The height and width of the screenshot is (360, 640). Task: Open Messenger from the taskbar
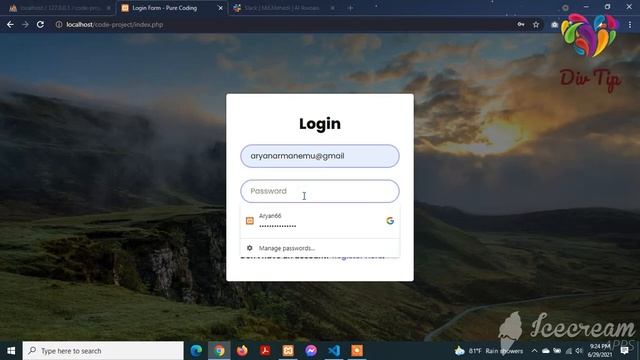(311, 351)
